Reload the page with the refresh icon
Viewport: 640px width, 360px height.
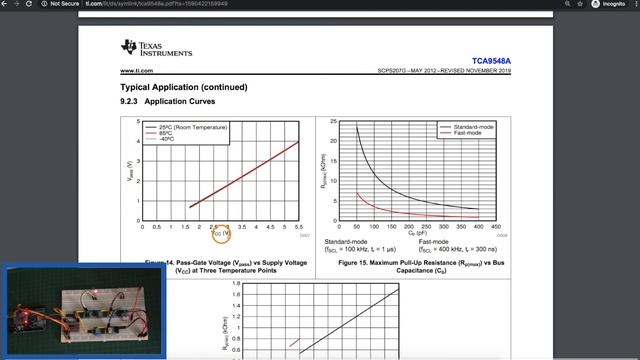click(29, 4)
